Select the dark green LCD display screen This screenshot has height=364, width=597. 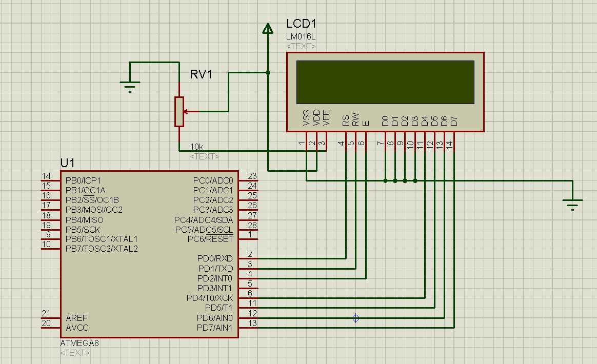[x=385, y=82]
